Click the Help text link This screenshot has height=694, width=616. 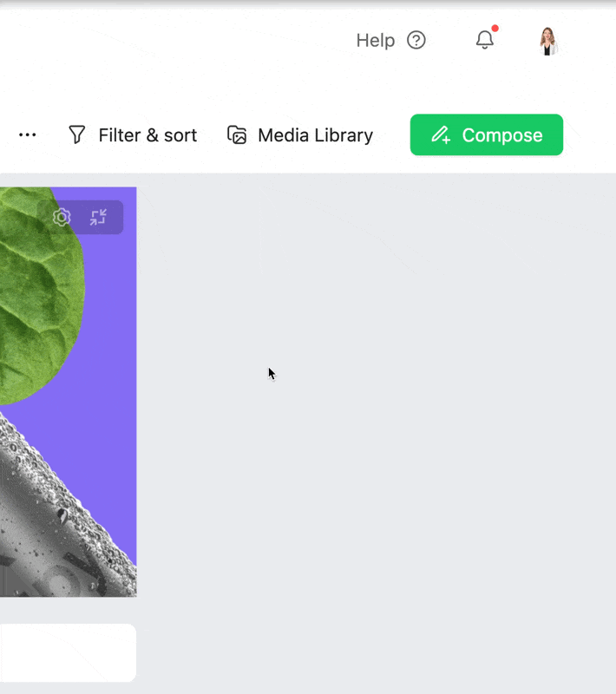(x=376, y=40)
